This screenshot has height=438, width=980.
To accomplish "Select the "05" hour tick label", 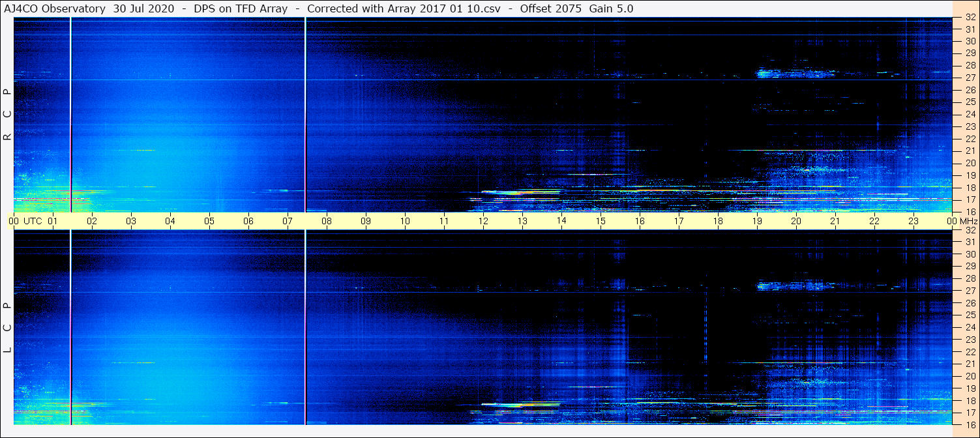I will (x=209, y=221).
